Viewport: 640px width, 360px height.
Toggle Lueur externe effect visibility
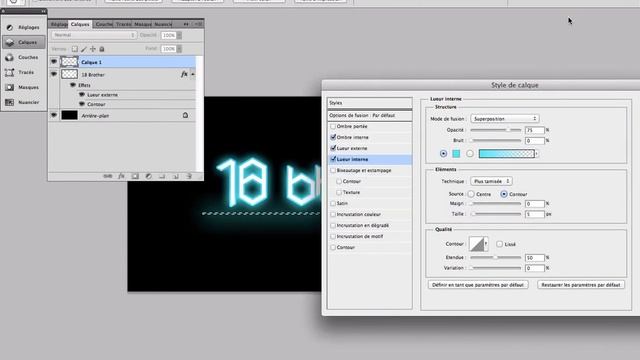pyautogui.click(x=82, y=95)
